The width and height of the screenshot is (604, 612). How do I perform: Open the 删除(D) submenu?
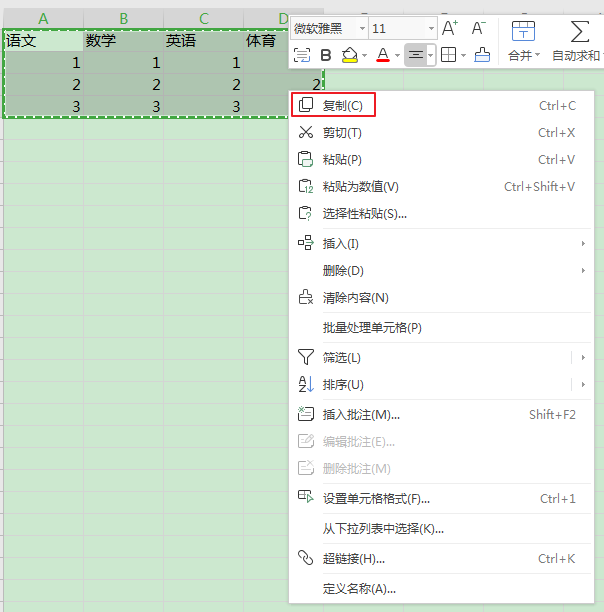click(441, 270)
